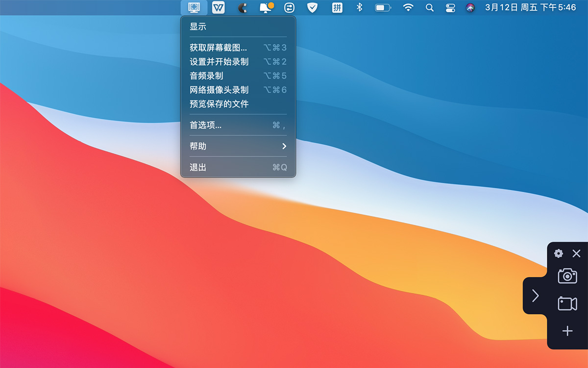The height and width of the screenshot is (368, 588).
Task: Start 网络摄像头录制 from the menu
Action: click(238, 90)
